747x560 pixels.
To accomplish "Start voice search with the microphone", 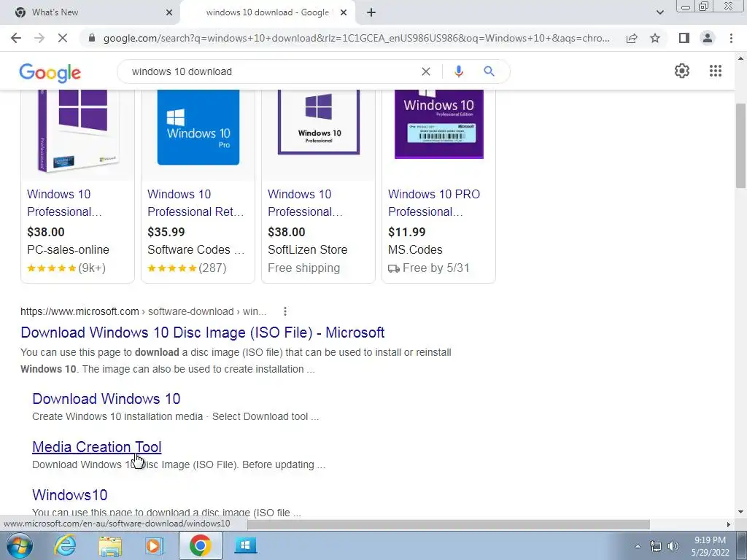I will (x=458, y=71).
